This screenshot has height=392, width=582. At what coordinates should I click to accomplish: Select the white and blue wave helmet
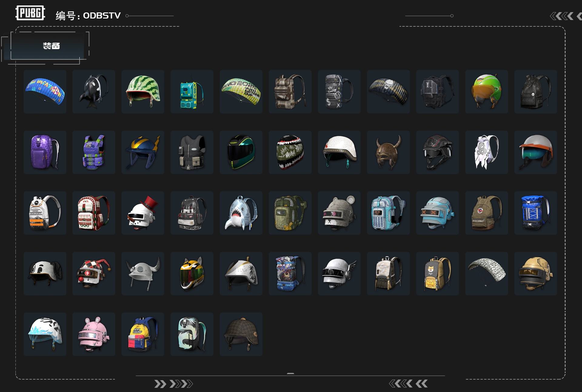pyautogui.click(x=45, y=334)
